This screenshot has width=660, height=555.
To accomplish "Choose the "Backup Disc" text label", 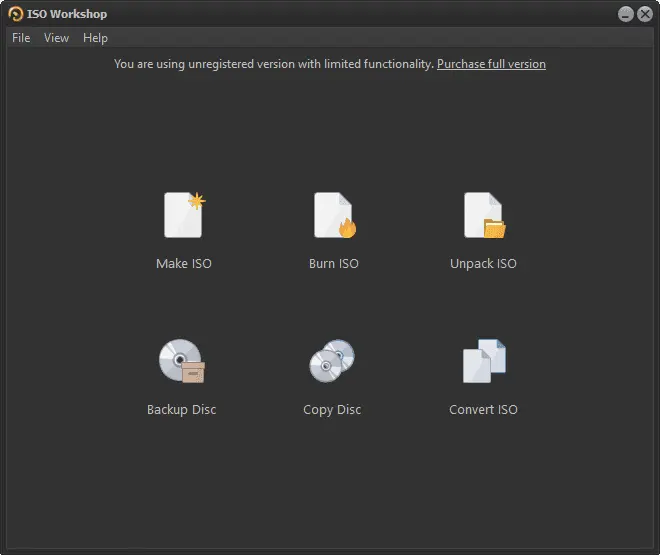I will [x=181, y=410].
